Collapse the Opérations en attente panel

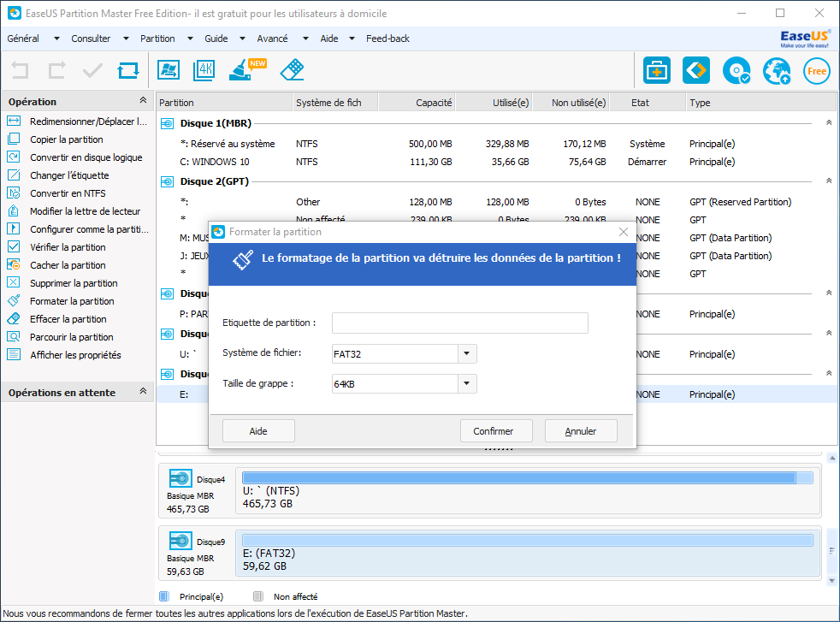[x=143, y=392]
